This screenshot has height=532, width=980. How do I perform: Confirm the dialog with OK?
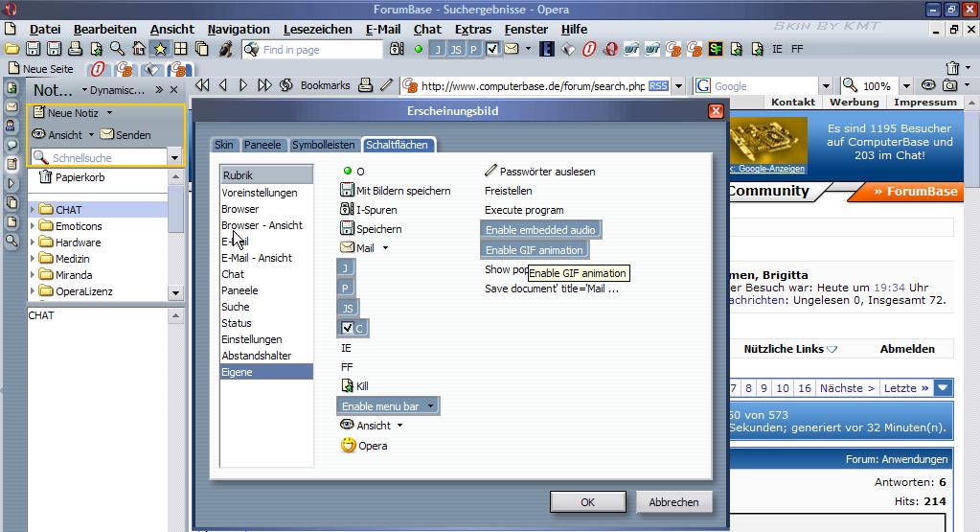[x=587, y=502]
